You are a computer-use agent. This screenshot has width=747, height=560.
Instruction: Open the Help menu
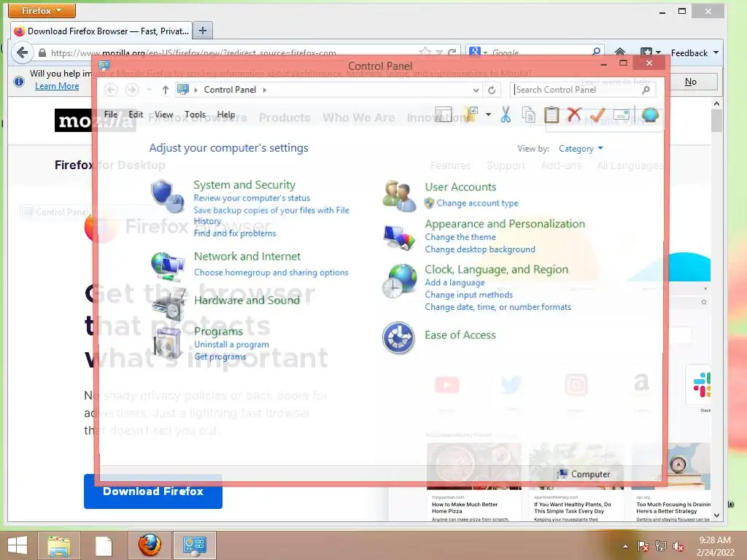click(226, 114)
